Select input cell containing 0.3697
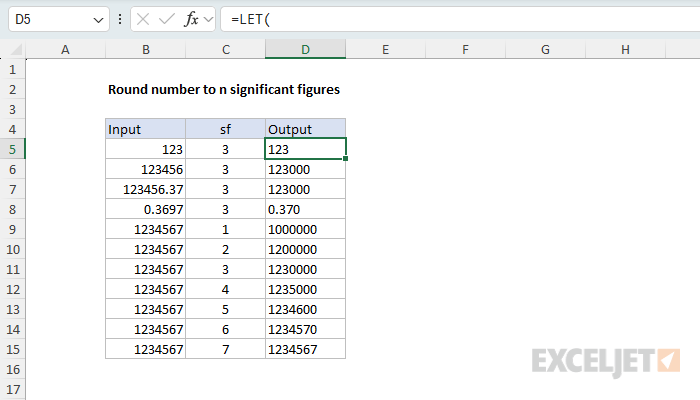This screenshot has height=400, width=700. [146, 209]
